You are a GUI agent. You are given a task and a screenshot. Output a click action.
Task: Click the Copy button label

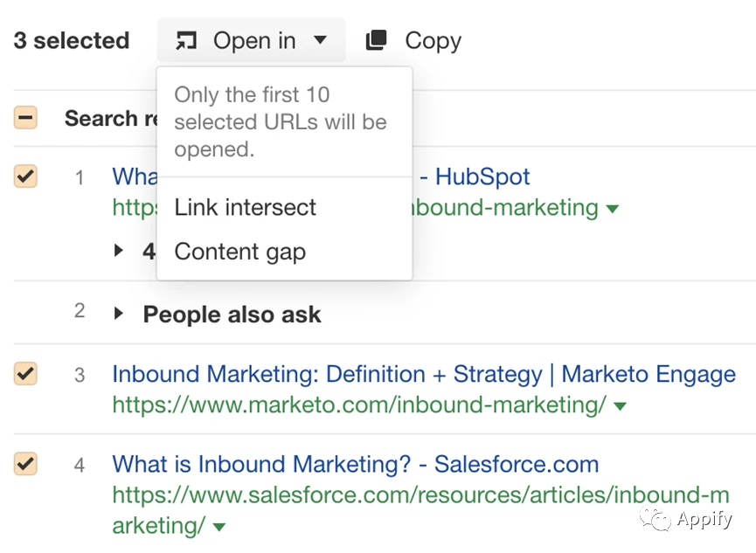pyautogui.click(x=433, y=40)
